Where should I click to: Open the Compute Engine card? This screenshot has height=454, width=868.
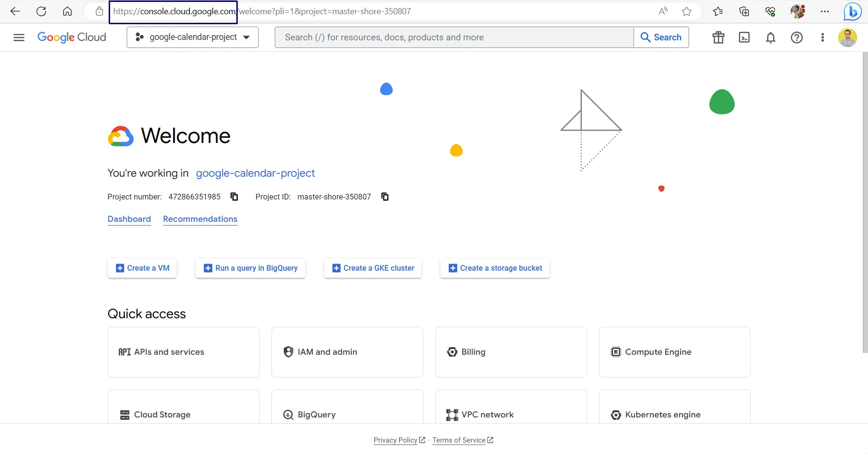[675, 352]
